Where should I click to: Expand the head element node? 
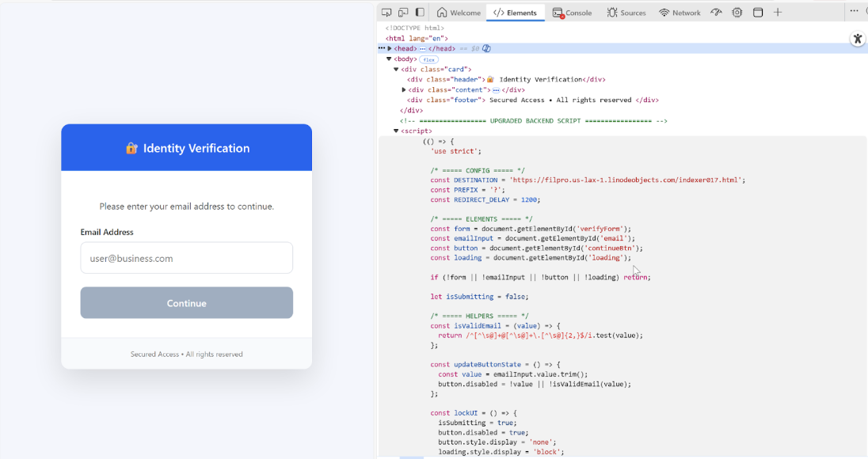click(x=390, y=48)
